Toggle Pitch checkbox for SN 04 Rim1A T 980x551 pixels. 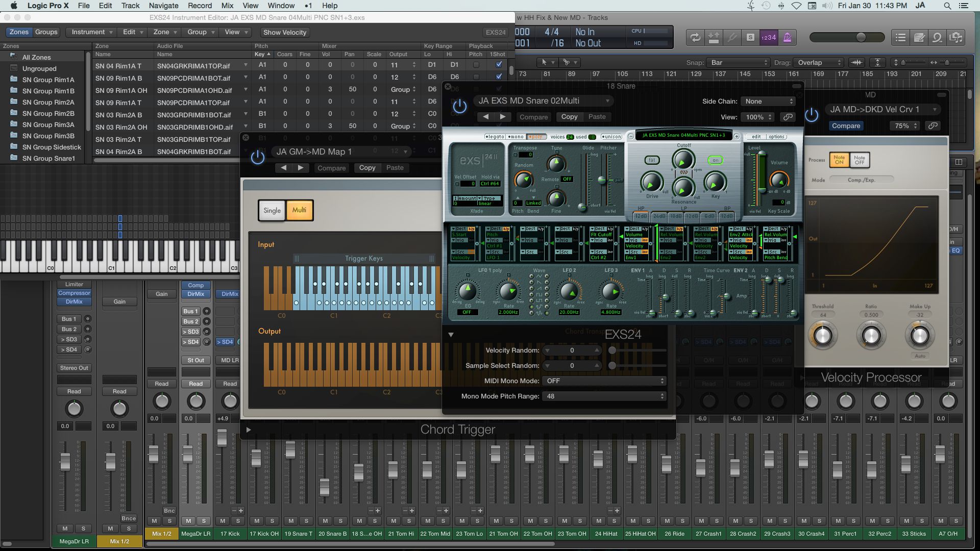tap(476, 65)
